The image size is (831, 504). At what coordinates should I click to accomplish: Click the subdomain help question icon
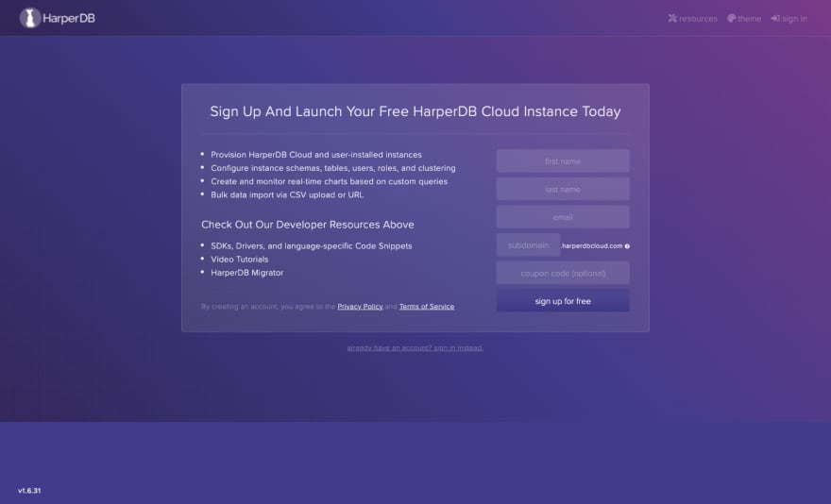click(627, 246)
